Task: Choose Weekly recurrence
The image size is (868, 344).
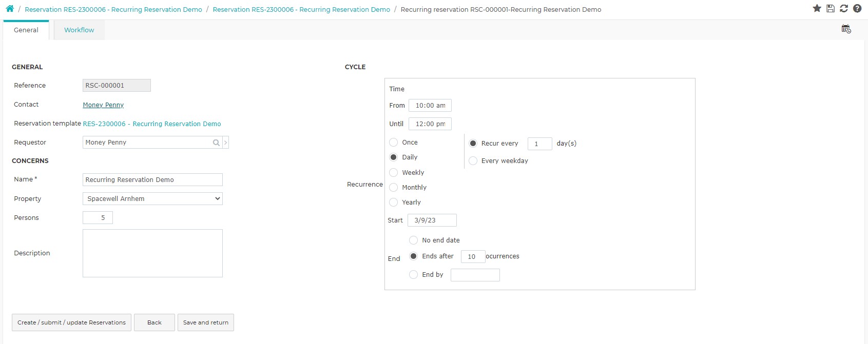Action: click(394, 173)
